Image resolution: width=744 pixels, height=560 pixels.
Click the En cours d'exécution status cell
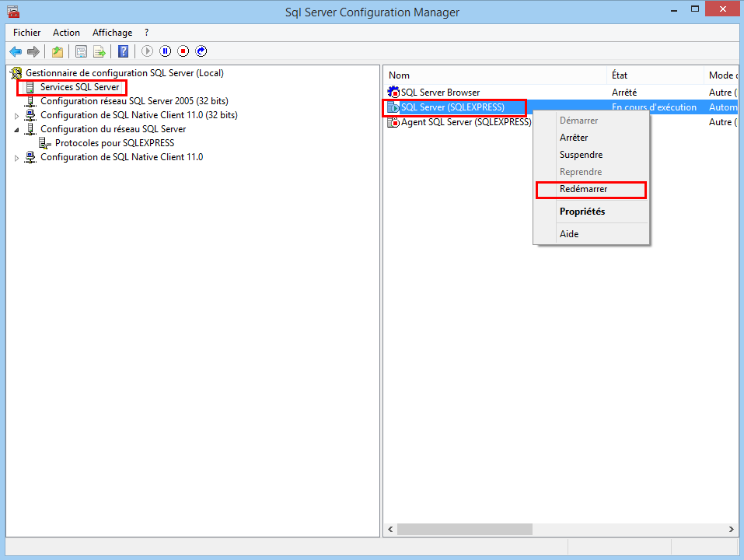click(x=654, y=107)
